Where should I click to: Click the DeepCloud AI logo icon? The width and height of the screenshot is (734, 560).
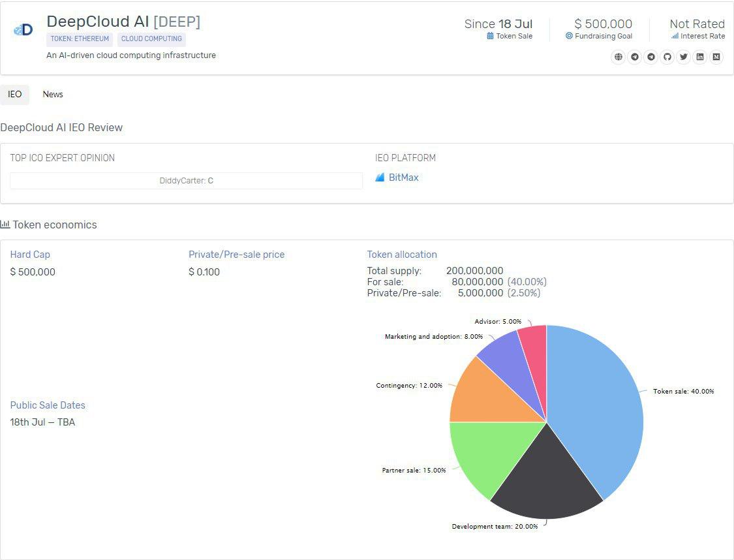pos(23,30)
